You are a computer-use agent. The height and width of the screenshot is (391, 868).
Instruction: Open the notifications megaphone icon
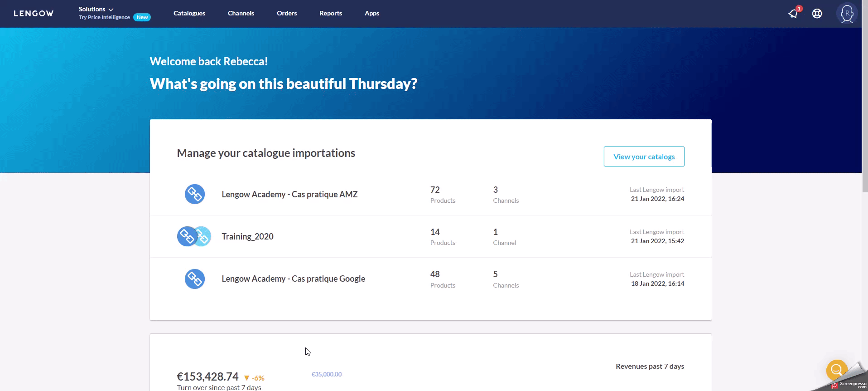(x=793, y=13)
